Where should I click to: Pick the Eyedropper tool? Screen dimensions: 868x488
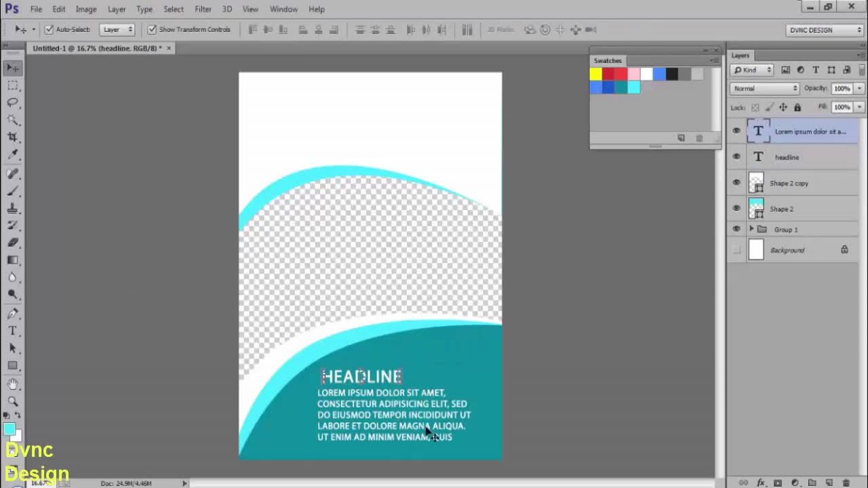click(12, 155)
